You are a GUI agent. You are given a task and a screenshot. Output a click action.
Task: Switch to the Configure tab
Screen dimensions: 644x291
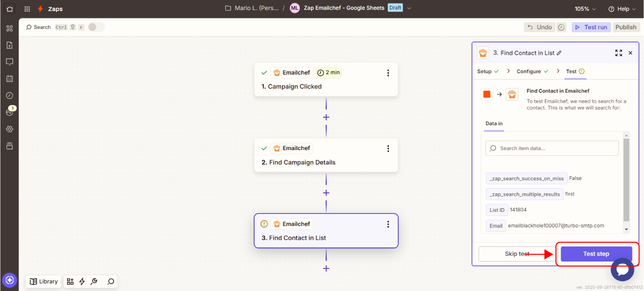coord(529,71)
